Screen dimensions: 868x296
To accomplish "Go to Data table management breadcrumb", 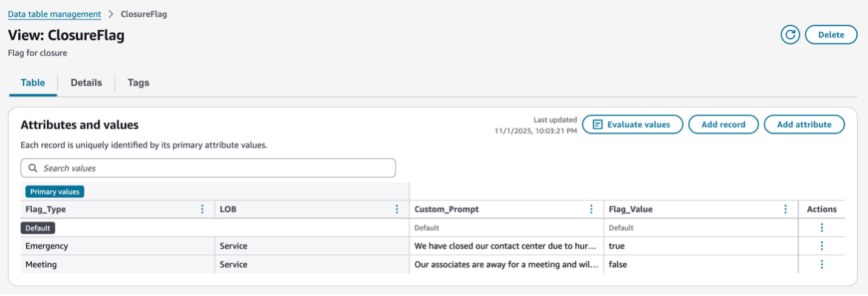I will point(55,14).
